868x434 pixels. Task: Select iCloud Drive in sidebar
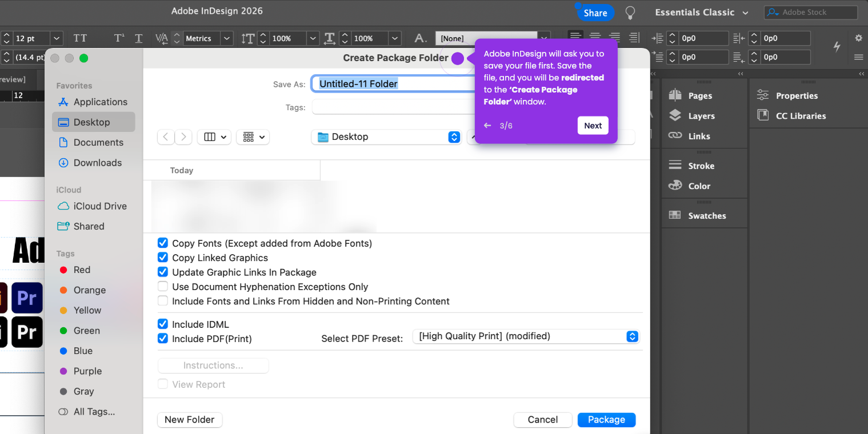click(x=93, y=206)
